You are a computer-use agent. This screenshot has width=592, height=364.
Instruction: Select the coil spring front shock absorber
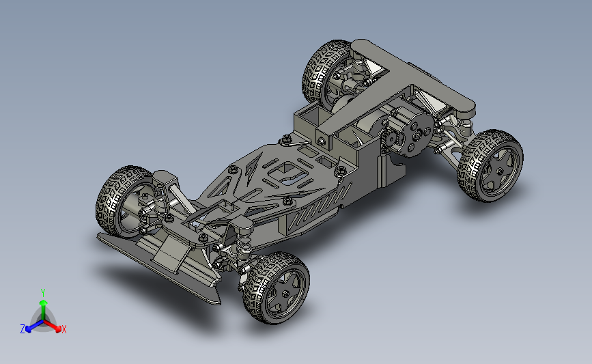[244, 242]
